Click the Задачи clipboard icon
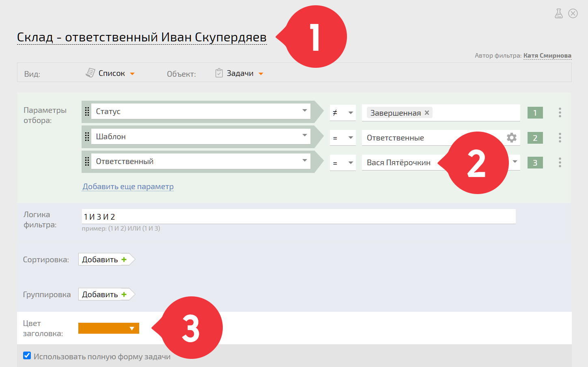The width and height of the screenshot is (588, 367). 219,73
